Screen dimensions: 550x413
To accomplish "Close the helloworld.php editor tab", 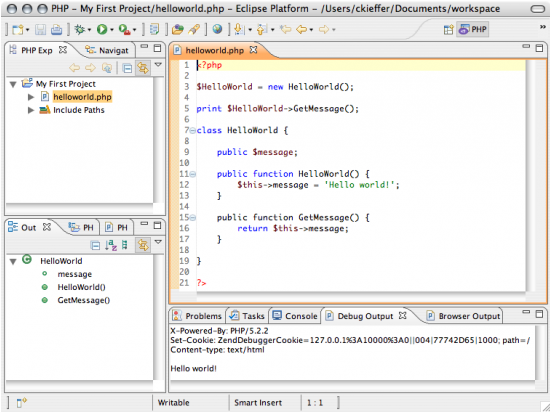I will coord(253,50).
